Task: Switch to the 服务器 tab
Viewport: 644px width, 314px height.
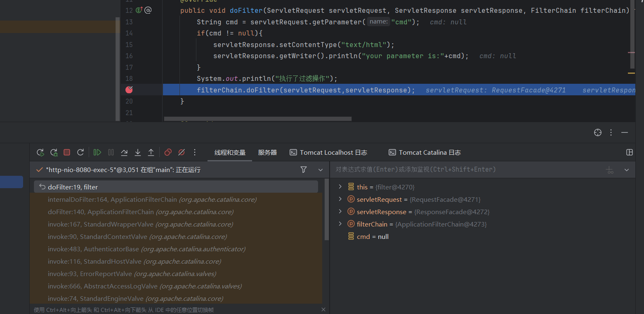Action: coord(267,152)
